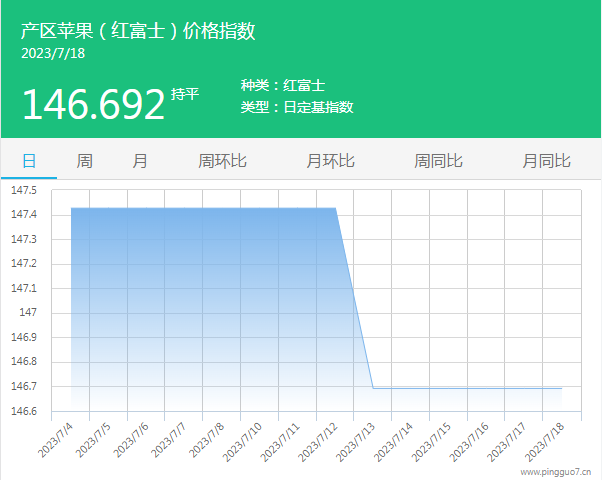Screen dimensions: 602x480
Task: Click the www.pingguo7.cn watermark link
Action: pos(555,469)
